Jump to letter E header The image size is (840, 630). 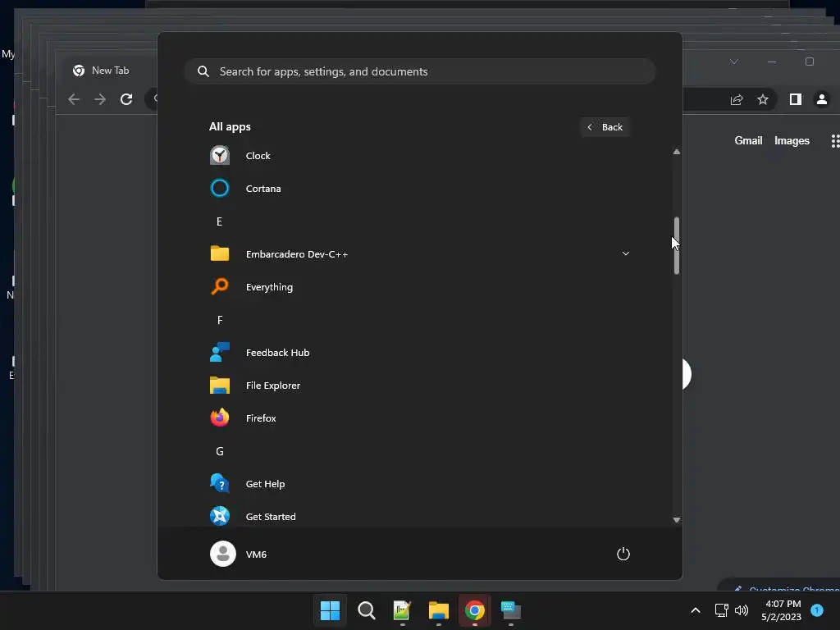click(x=219, y=221)
